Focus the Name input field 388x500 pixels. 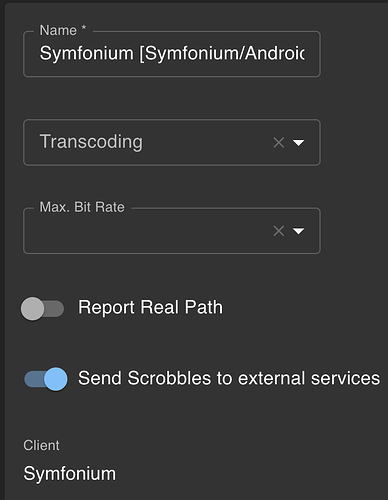coord(172,54)
